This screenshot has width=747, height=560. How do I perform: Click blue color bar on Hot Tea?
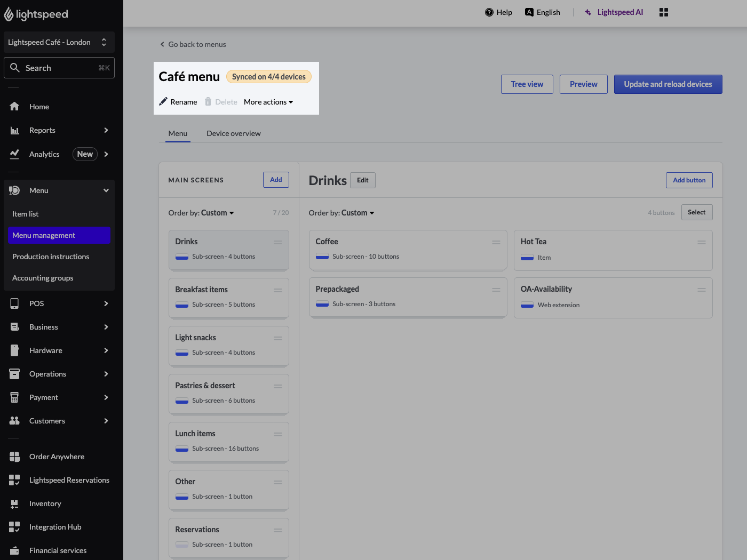pos(527,258)
